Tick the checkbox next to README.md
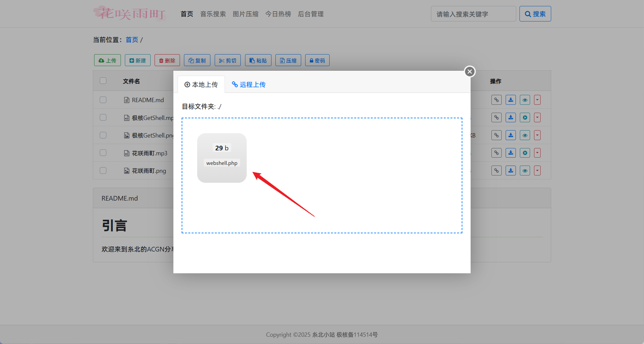Viewport: 644px width, 344px height. [103, 100]
